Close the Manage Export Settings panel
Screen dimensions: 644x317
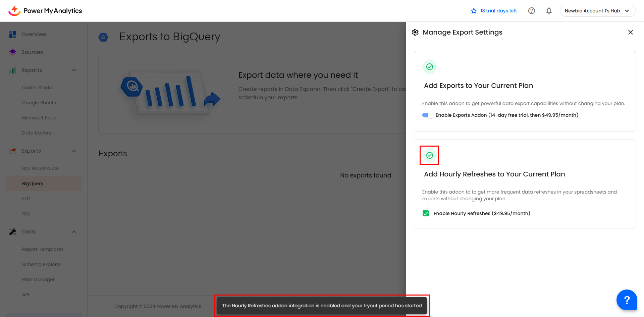pyautogui.click(x=630, y=32)
